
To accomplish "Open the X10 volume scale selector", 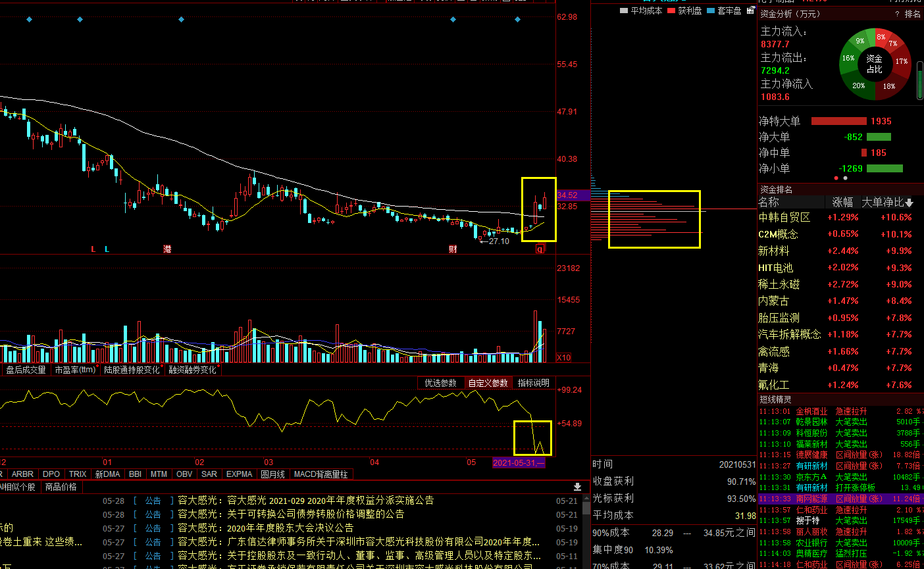I will (564, 358).
